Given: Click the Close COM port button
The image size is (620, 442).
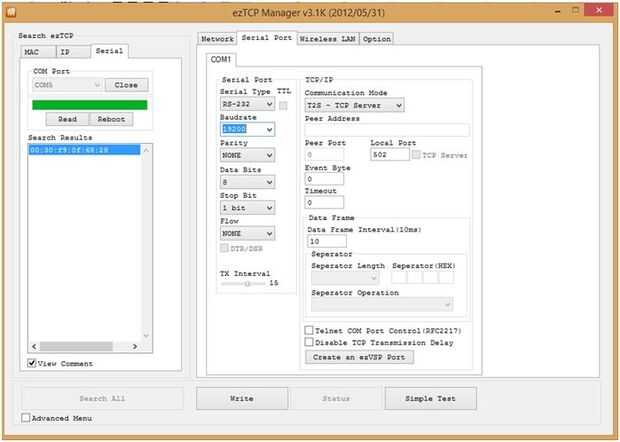Looking at the screenshot, I should [x=127, y=85].
